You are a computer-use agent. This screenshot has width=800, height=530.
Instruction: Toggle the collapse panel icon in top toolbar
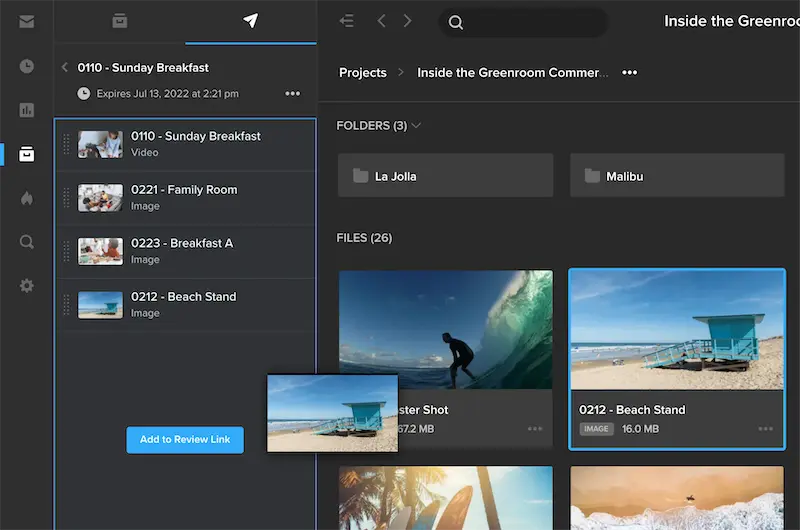click(347, 21)
